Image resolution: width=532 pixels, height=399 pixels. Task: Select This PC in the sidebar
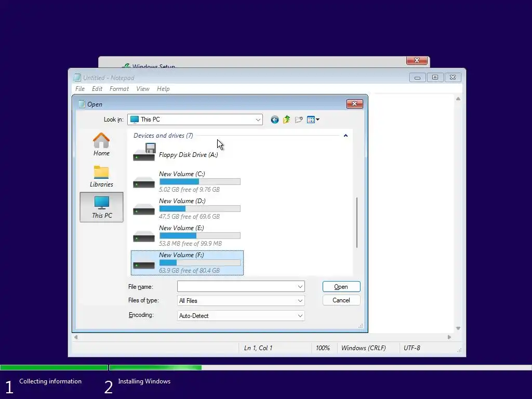[x=101, y=207]
